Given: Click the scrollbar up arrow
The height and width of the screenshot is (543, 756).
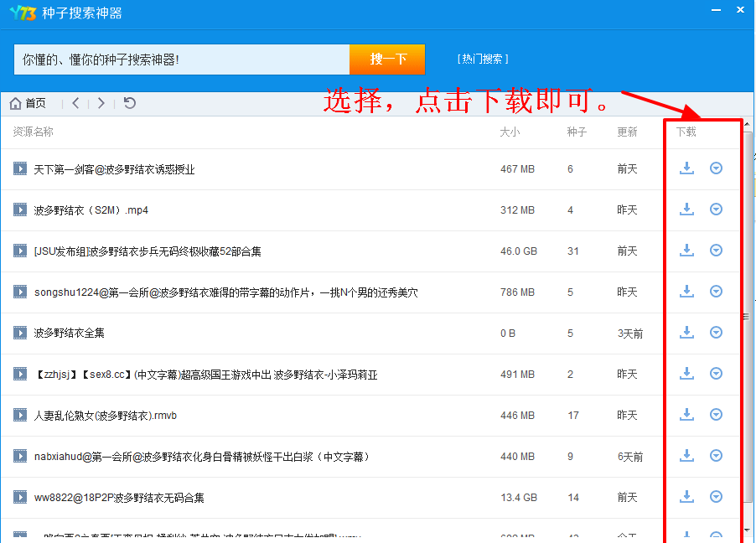Looking at the screenshot, I should click(x=748, y=124).
